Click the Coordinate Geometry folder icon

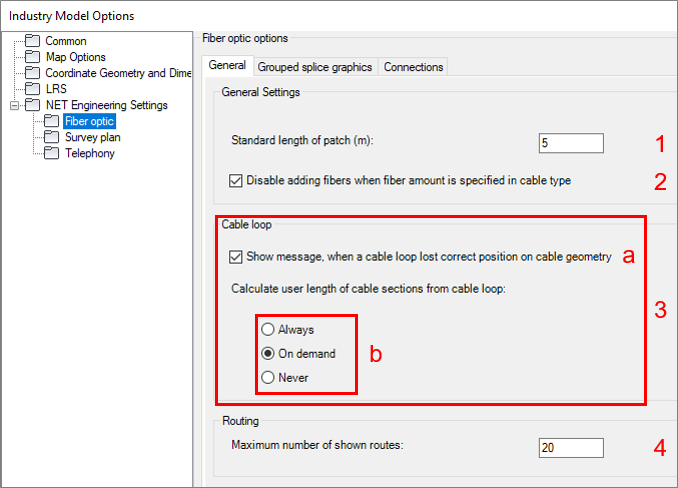pyautogui.click(x=32, y=73)
